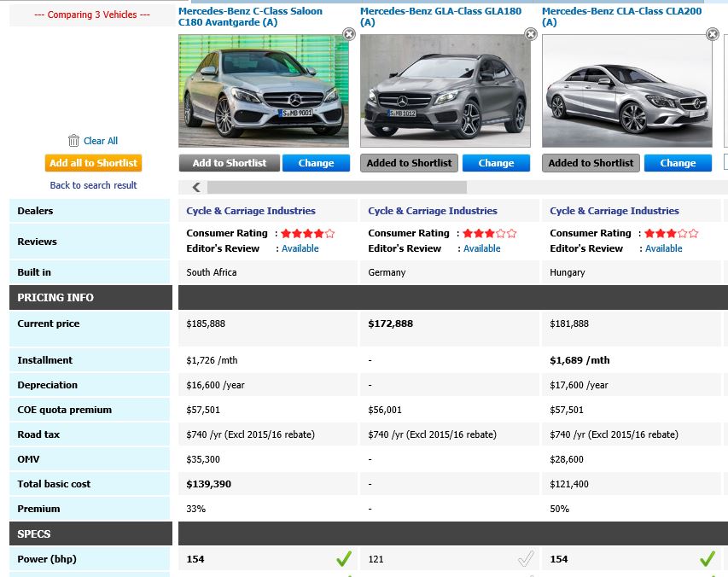Click the green check mark in the C180 power cell

coord(344,559)
